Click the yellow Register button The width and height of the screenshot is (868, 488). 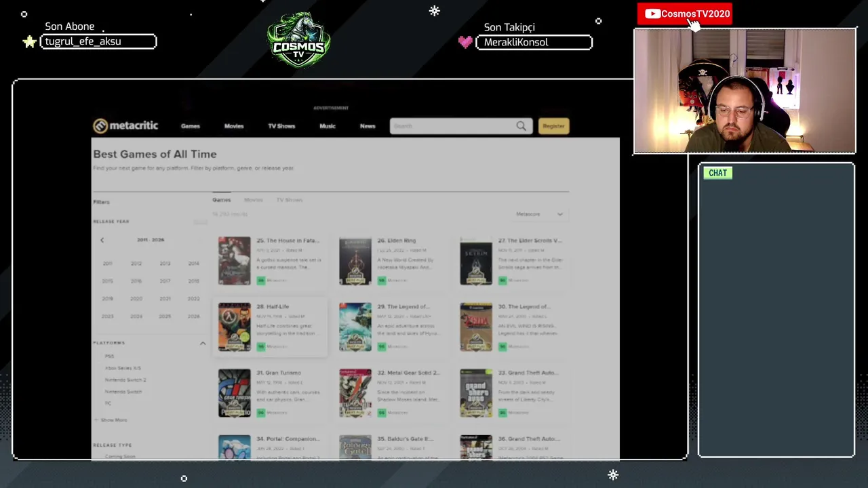[553, 126]
